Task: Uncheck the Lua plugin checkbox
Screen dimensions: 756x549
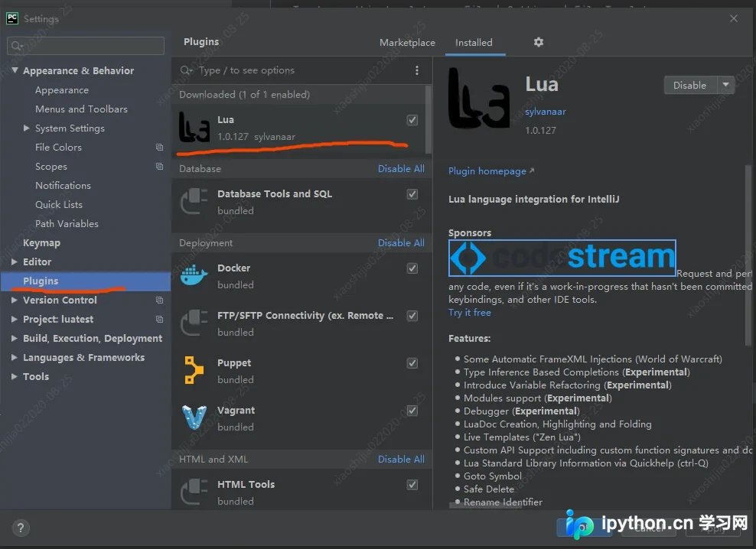Action: point(412,120)
